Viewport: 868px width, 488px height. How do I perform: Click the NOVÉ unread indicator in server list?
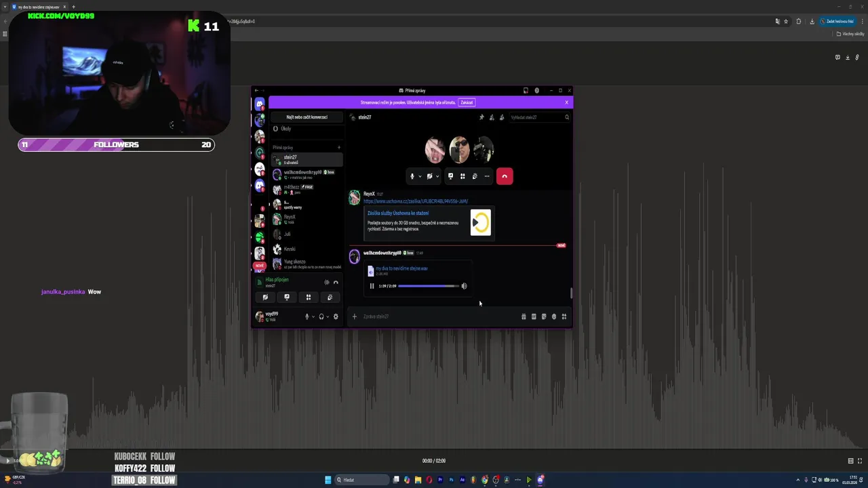[x=259, y=266]
